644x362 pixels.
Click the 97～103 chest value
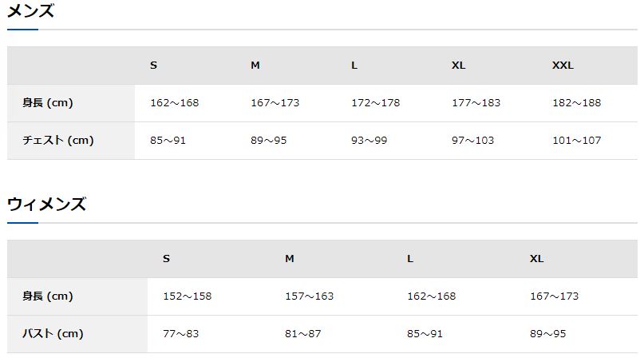(472, 141)
